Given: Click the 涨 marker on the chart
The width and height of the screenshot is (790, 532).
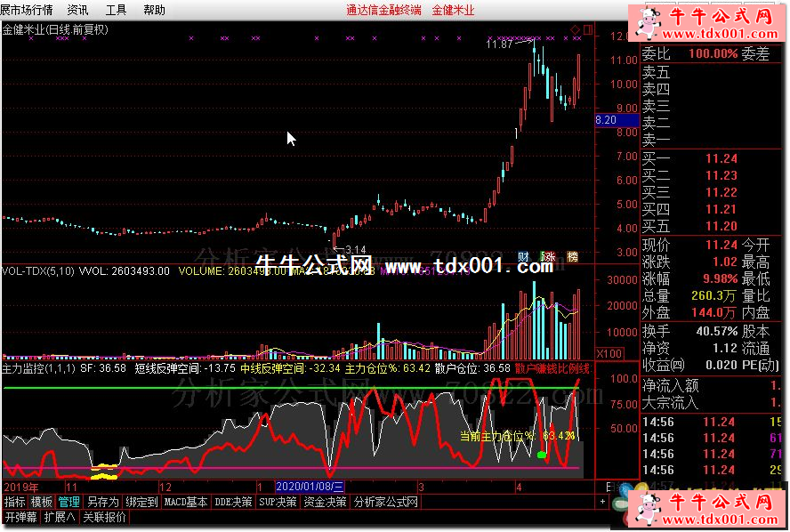Looking at the screenshot, I should click(548, 257).
